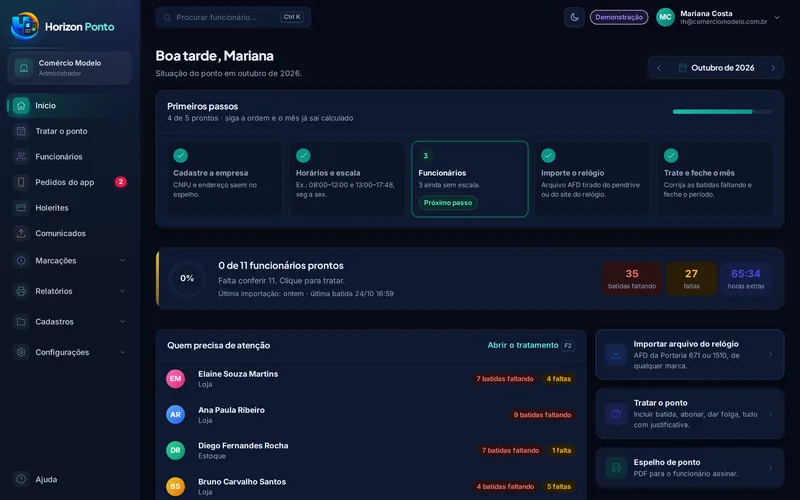Open the Comunicados upload icon

pyautogui.click(x=21, y=233)
